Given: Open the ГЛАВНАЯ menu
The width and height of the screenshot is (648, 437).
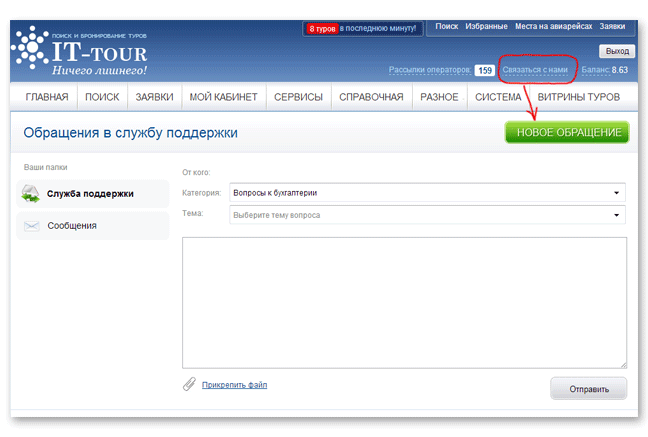Looking at the screenshot, I should (47, 97).
